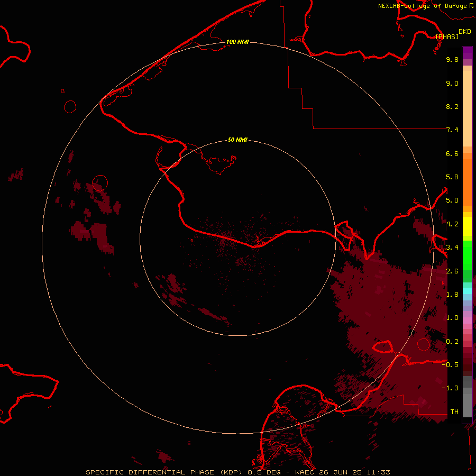This screenshot has width=476, height=476.
Task: Pick the gray segment beside TH
Action: tap(467, 405)
